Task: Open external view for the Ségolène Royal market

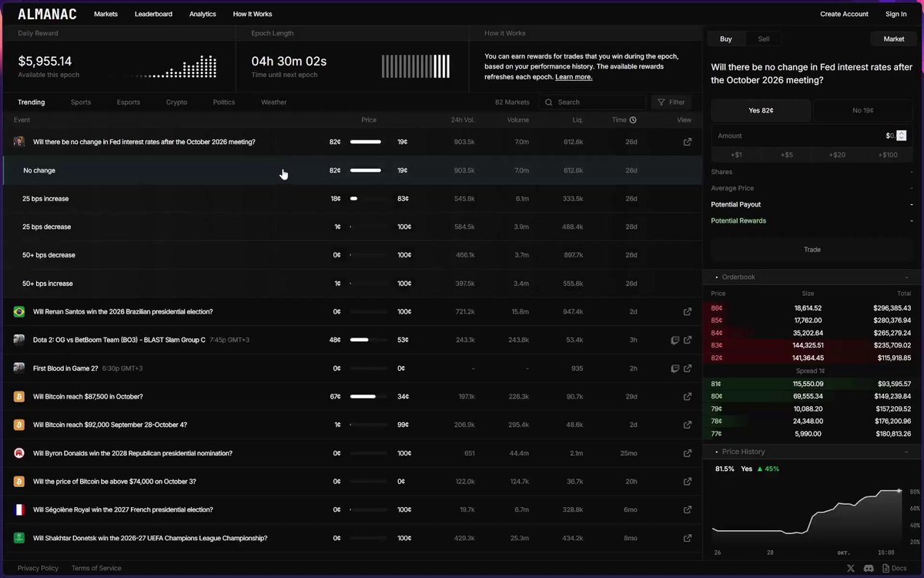Action: pyautogui.click(x=688, y=509)
